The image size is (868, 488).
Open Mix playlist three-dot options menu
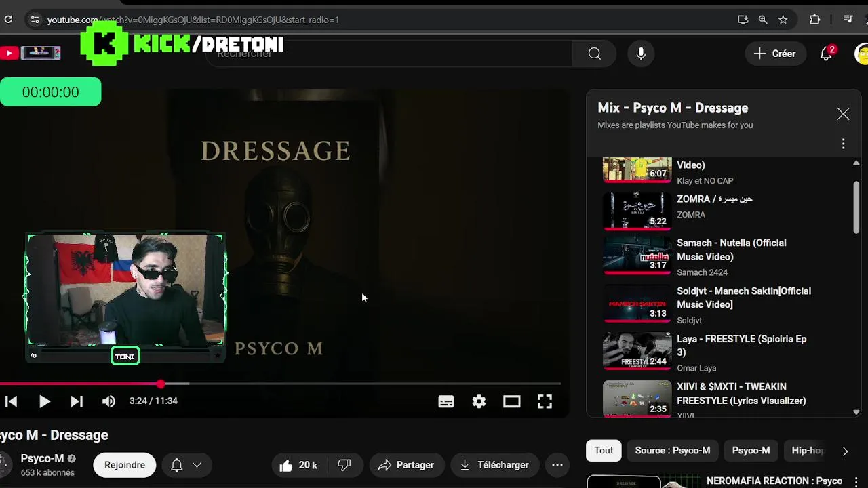[843, 144]
